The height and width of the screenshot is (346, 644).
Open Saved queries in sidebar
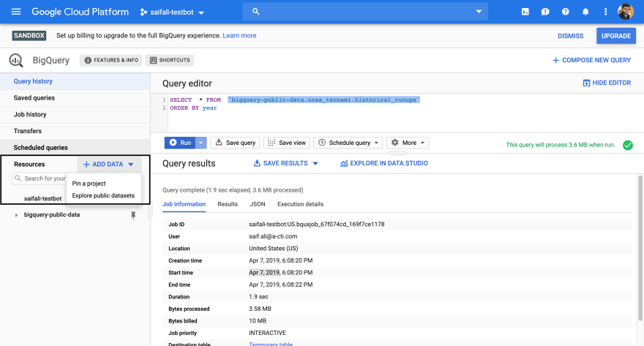point(75,98)
